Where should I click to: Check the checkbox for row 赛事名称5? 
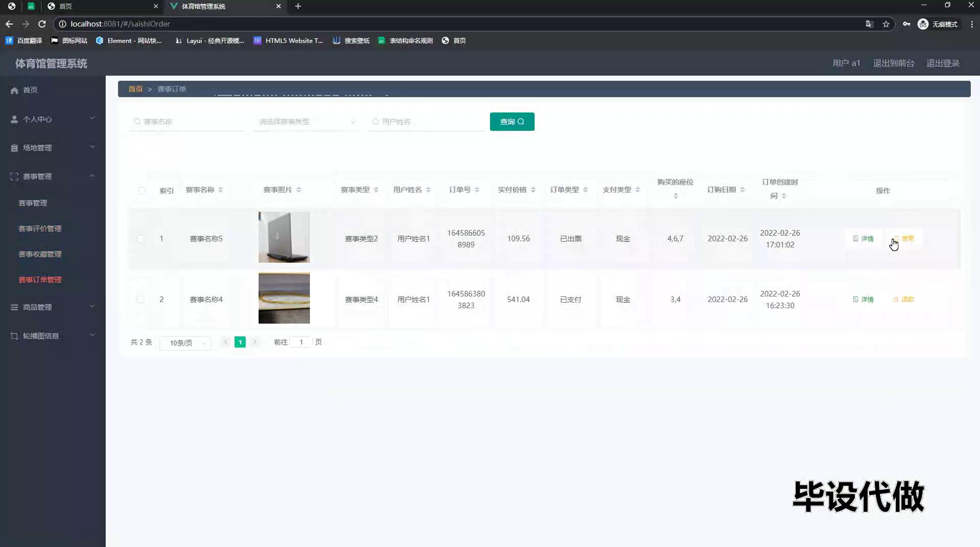click(x=140, y=239)
